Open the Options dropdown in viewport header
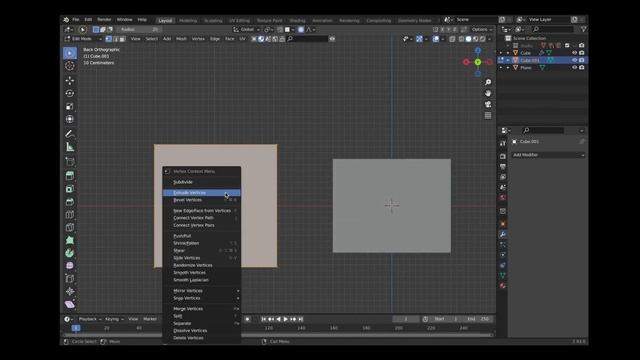Image resolution: width=640 pixels, height=360 pixels. pyautogui.click(x=482, y=29)
